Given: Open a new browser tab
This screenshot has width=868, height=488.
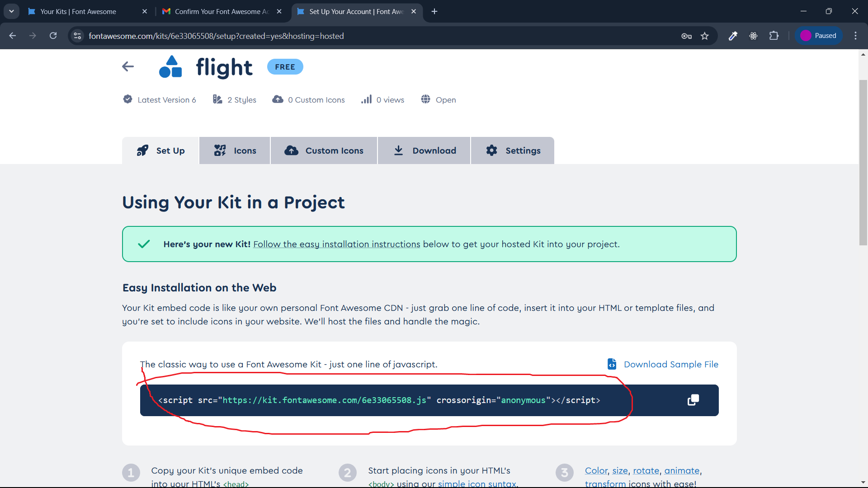Looking at the screenshot, I should pos(434,11).
